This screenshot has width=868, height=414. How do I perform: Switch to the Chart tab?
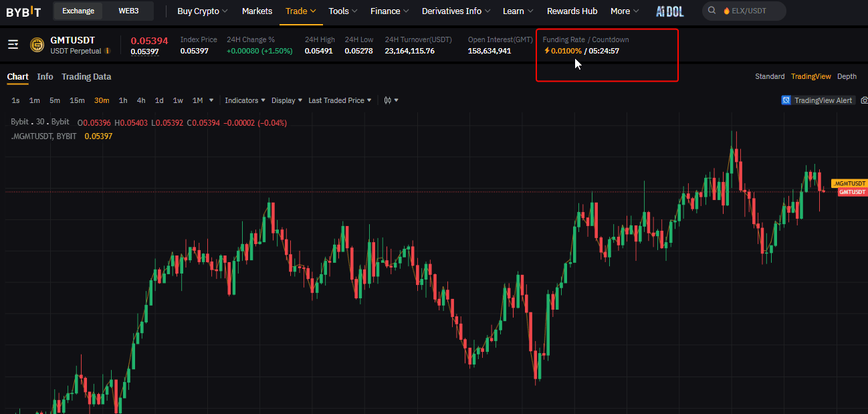[17, 77]
